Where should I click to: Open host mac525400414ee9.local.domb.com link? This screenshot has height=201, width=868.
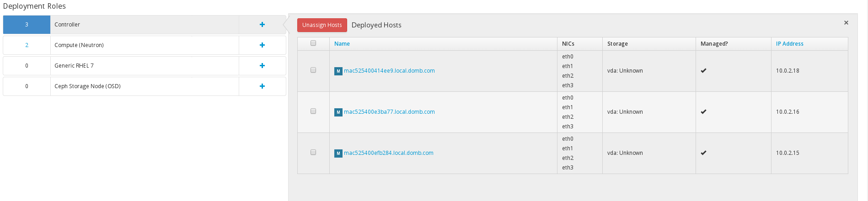[x=389, y=71]
